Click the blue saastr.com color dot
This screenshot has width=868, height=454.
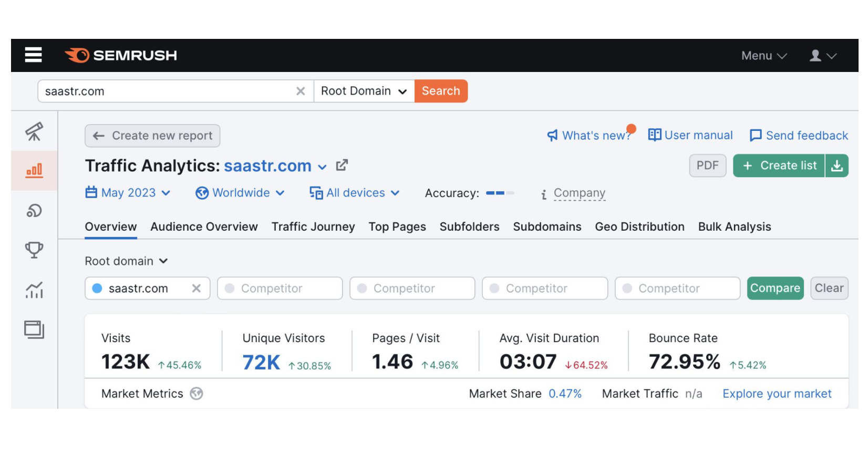(97, 288)
